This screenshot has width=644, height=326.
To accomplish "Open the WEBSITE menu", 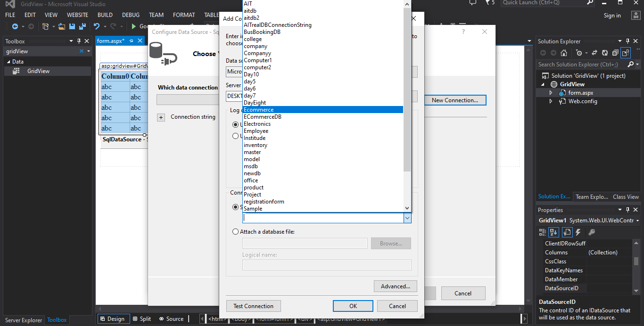I will tap(77, 15).
